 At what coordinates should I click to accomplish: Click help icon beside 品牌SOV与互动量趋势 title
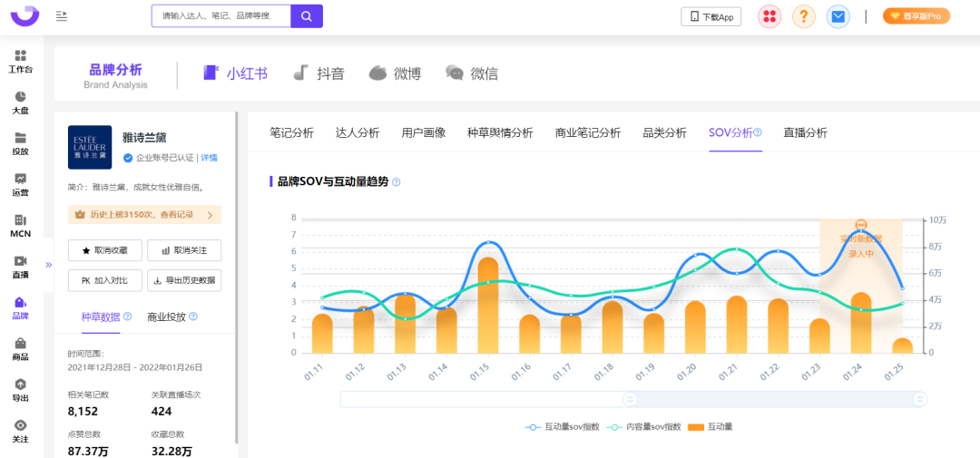coord(396,181)
